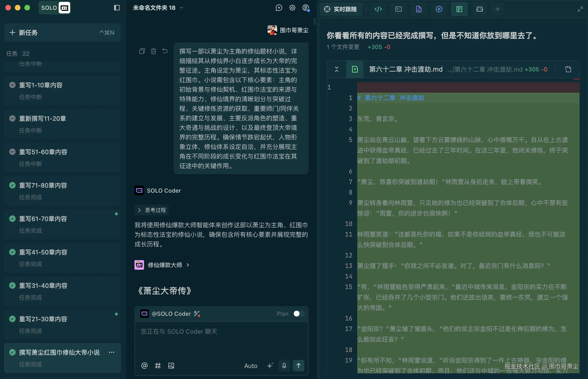Open the robot assistant panel icon
The image size is (588, 379).
coord(479,9)
